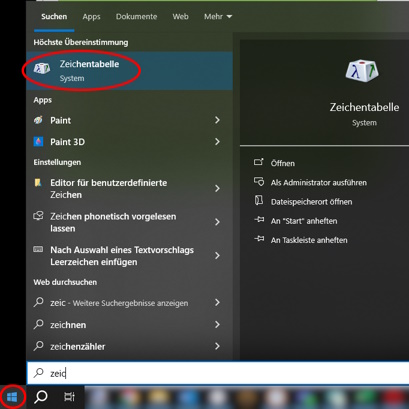Open Nach Auswahl eines Textvorschlags Leerzeichen einfügen
The width and height of the screenshot is (409, 409).
[x=129, y=256]
